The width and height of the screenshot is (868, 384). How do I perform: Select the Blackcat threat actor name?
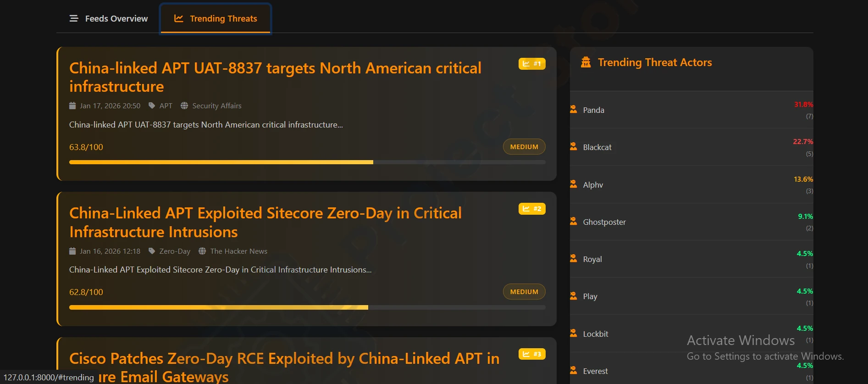point(597,147)
